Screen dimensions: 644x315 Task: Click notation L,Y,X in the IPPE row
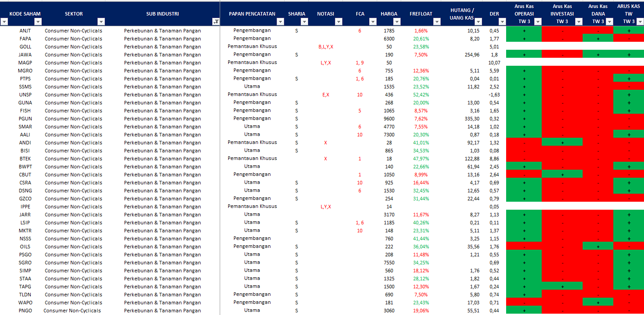[x=327, y=207]
